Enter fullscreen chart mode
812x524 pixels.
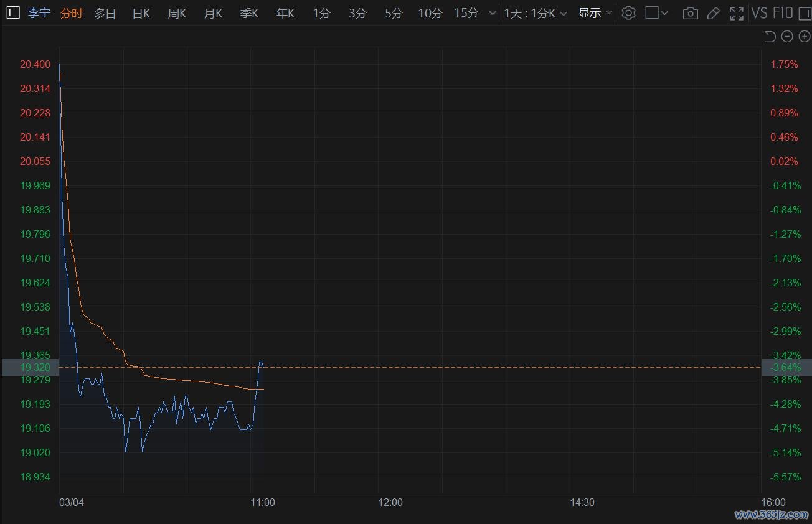pos(737,13)
